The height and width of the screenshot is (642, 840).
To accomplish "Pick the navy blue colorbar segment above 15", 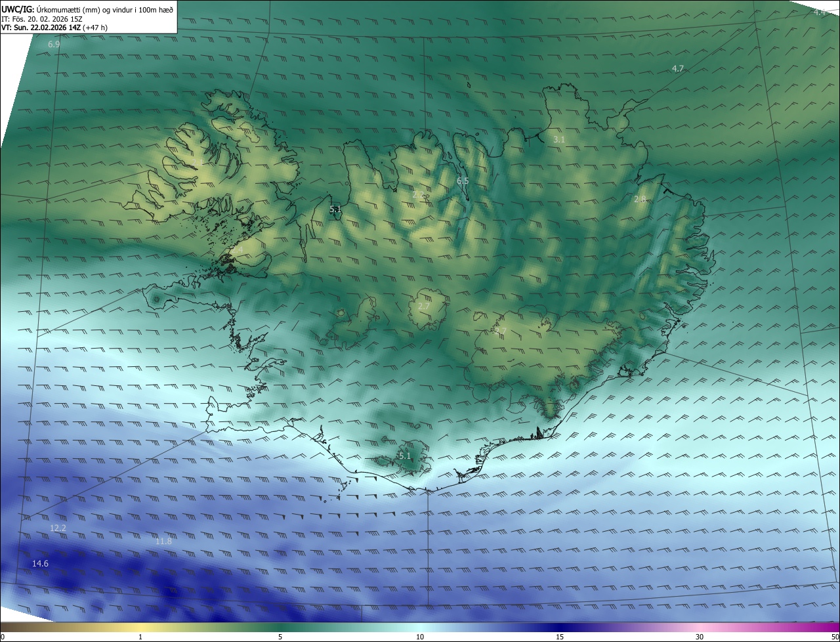I will click(x=560, y=627).
